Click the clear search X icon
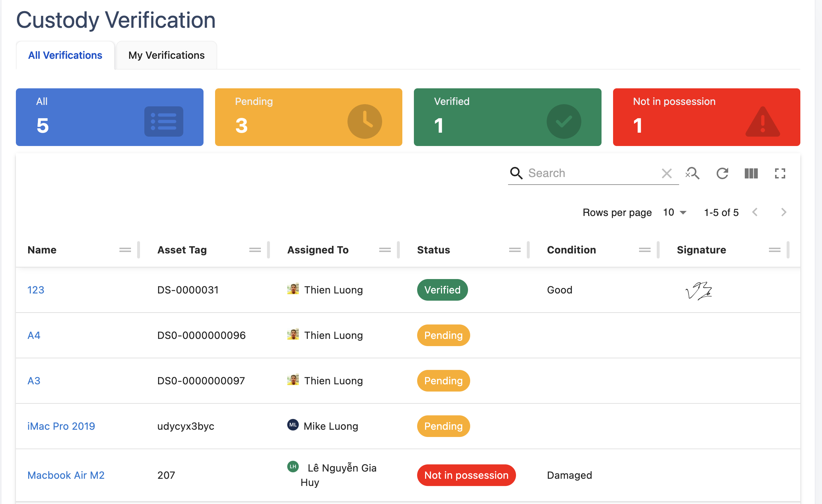Viewport: 822px width, 504px height. 666,173
